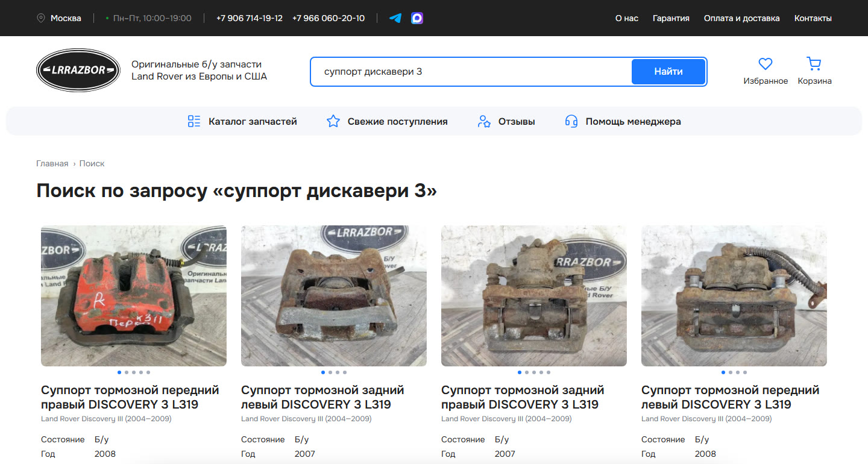Click the Поиск по запросу heading
Image resolution: width=868 pixels, height=464 pixels.
236,190
